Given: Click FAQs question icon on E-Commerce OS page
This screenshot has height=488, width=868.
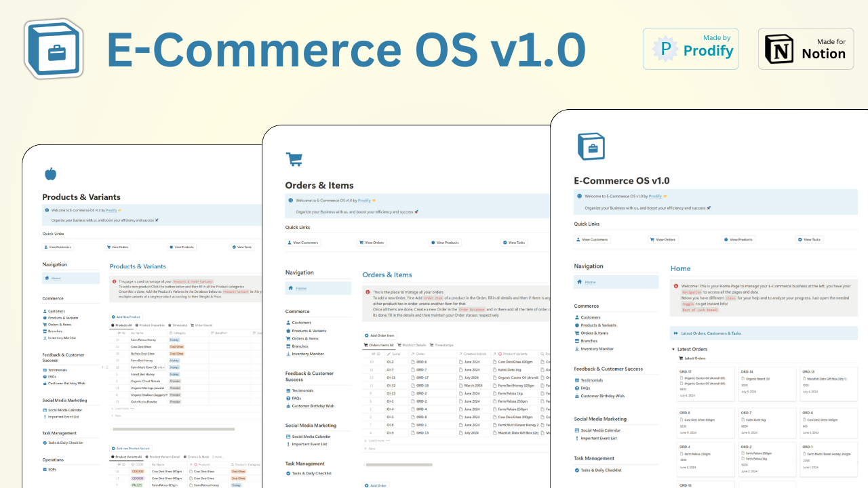Looking at the screenshot, I should (577, 388).
